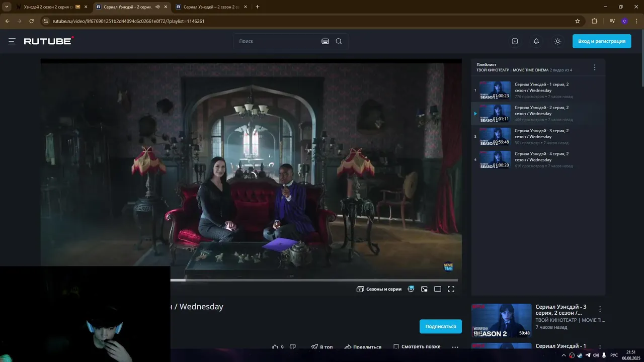
Task: Switch player to mini picture-in-picture mode
Action: click(x=424, y=289)
